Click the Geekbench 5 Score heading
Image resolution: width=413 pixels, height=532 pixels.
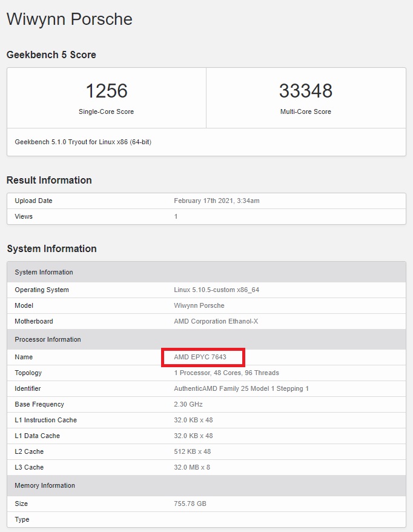51,55
